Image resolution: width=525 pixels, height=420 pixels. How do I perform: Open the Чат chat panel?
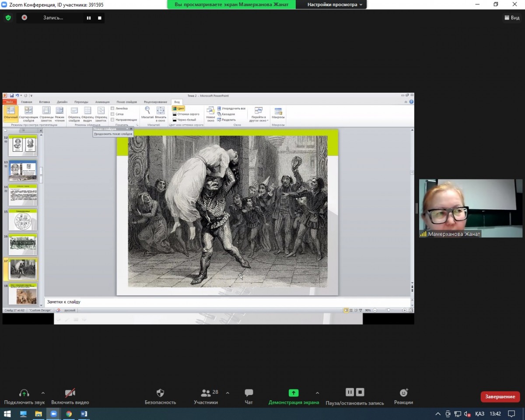(248, 396)
